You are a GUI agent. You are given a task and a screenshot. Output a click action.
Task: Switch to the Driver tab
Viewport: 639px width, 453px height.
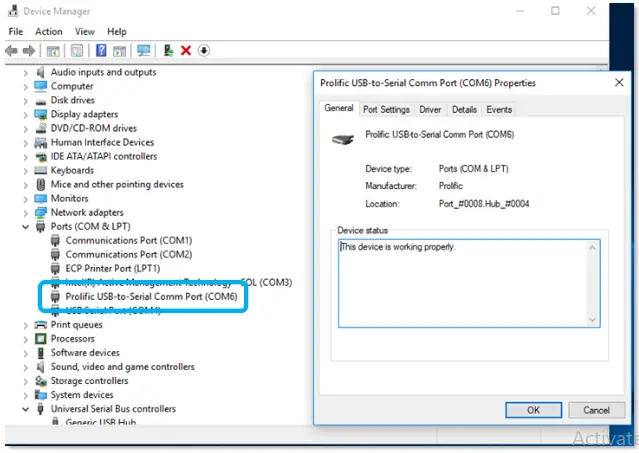click(430, 110)
